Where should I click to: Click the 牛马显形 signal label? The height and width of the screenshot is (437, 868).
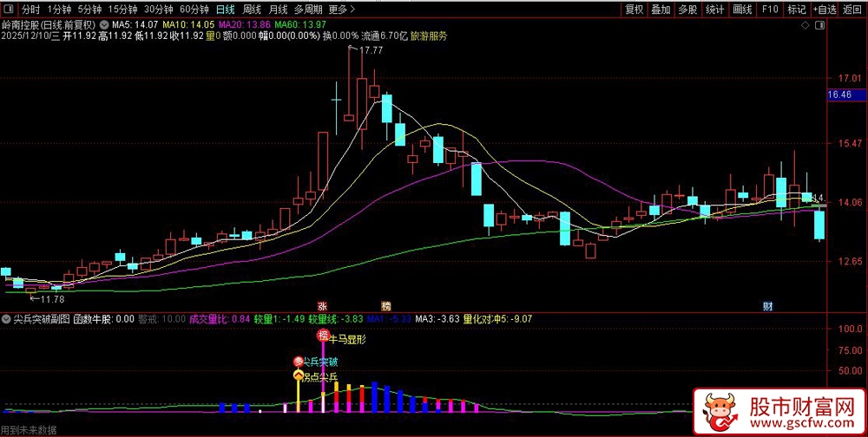[x=348, y=338]
